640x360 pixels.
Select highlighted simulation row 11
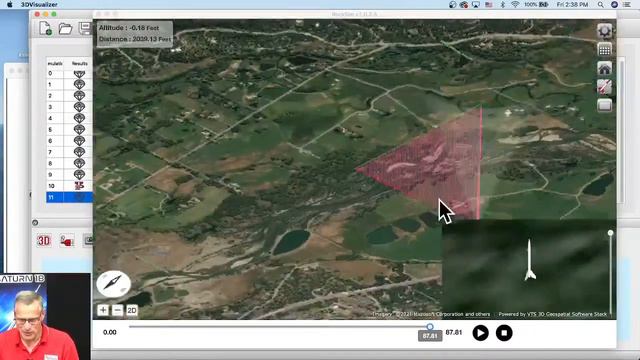tap(69, 198)
